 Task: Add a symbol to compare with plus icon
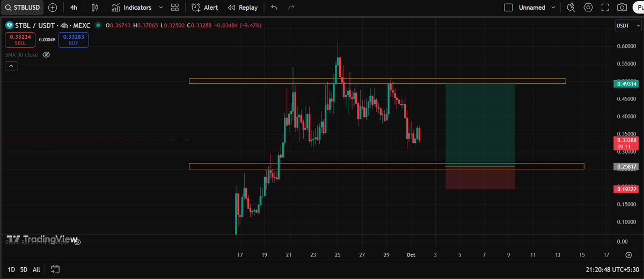click(53, 8)
